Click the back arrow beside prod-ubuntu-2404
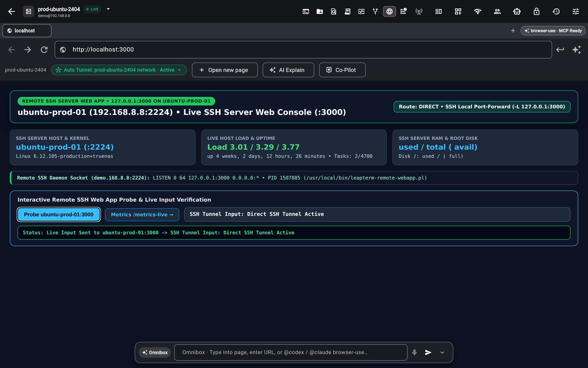This screenshot has height=368, width=588. pyautogui.click(x=11, y=11)
